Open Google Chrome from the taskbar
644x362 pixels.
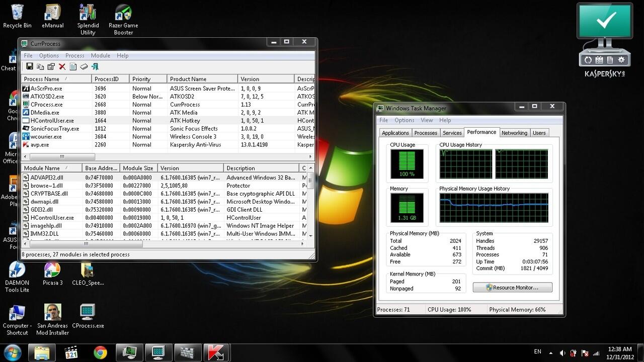(100, 352)
